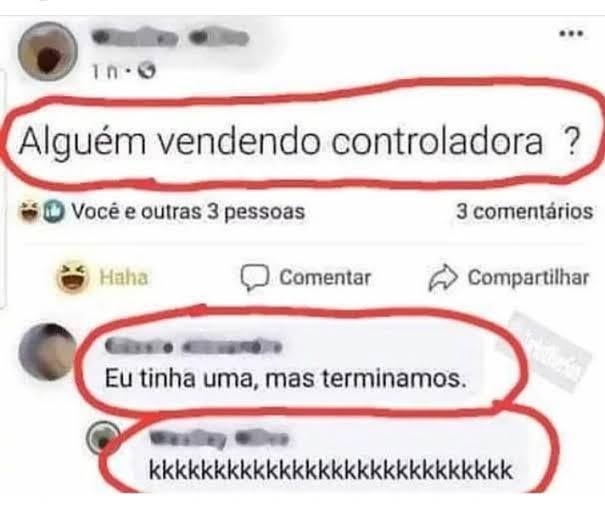Click the reply author's small avatar
Screen dimensions: 605x507
point(103,438)
